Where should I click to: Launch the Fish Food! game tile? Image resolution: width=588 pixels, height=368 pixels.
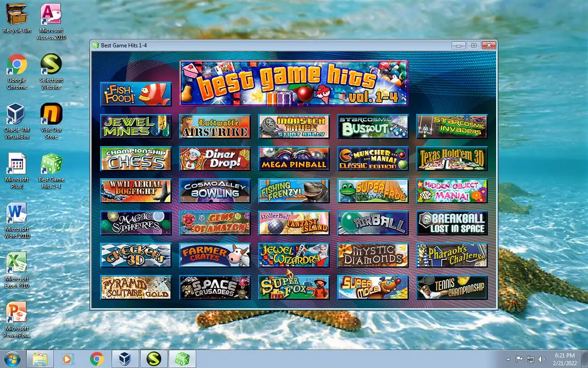tap(136, 94)
